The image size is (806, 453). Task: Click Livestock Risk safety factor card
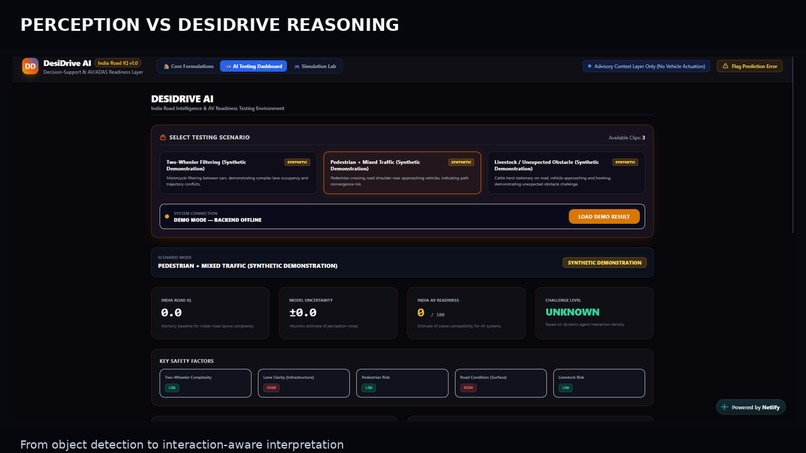tap(599, 383)
